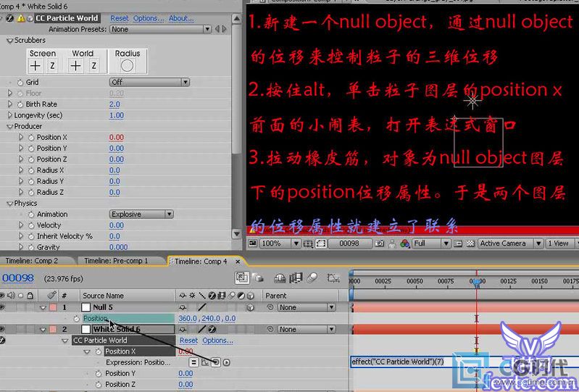The width and height of the screenshot is (579, 392).
Task: Enable frame blending button in timeline toolbar
Action: click(x=296, y=278)
